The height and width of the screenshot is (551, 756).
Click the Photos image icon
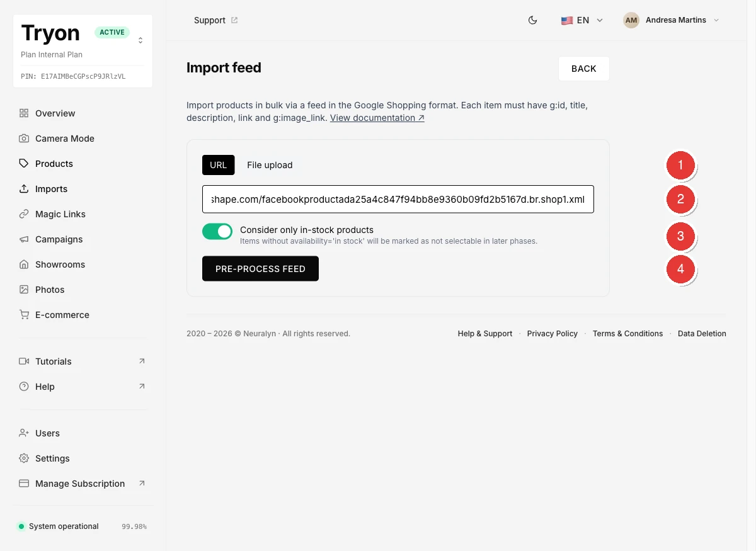[24, 290]
